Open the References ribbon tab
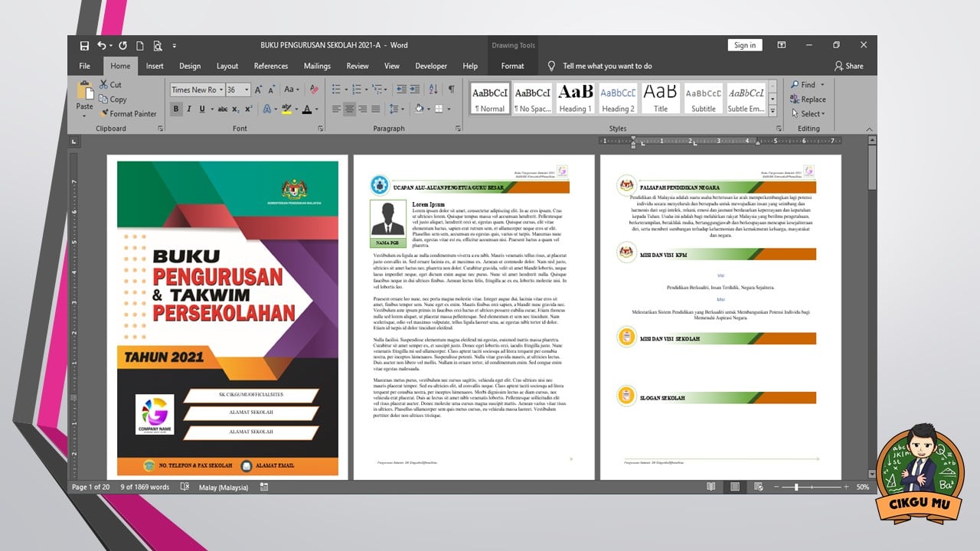Viewport: 980px width, 551px height. click(271, 66)
